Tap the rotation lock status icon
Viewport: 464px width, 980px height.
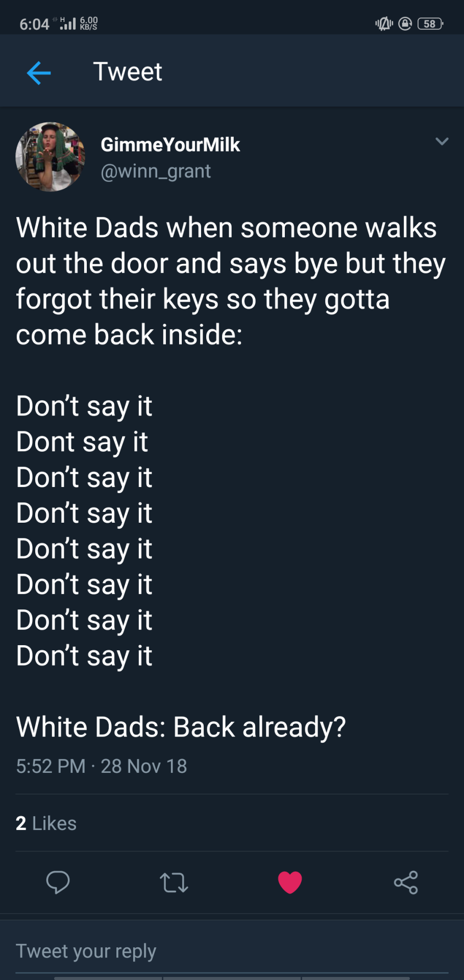pyautogui.click(x=405, y=23)
